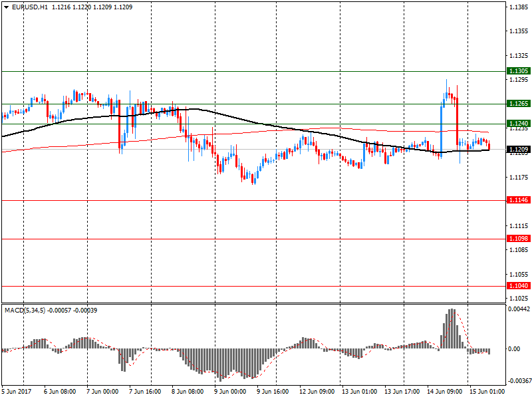532x399 pixels.
Task: Click the 7 Jun 00:00 time label
Action: tap(102, 392)
